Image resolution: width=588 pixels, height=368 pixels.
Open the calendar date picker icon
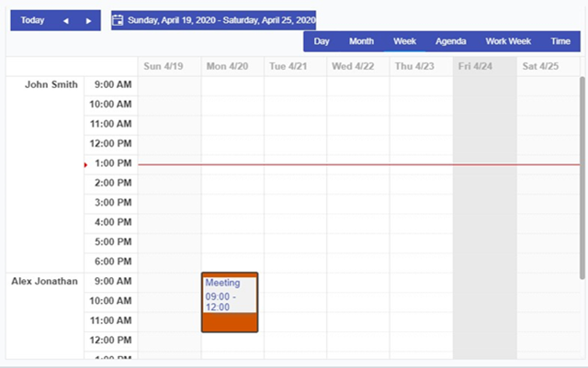point(118,20)
